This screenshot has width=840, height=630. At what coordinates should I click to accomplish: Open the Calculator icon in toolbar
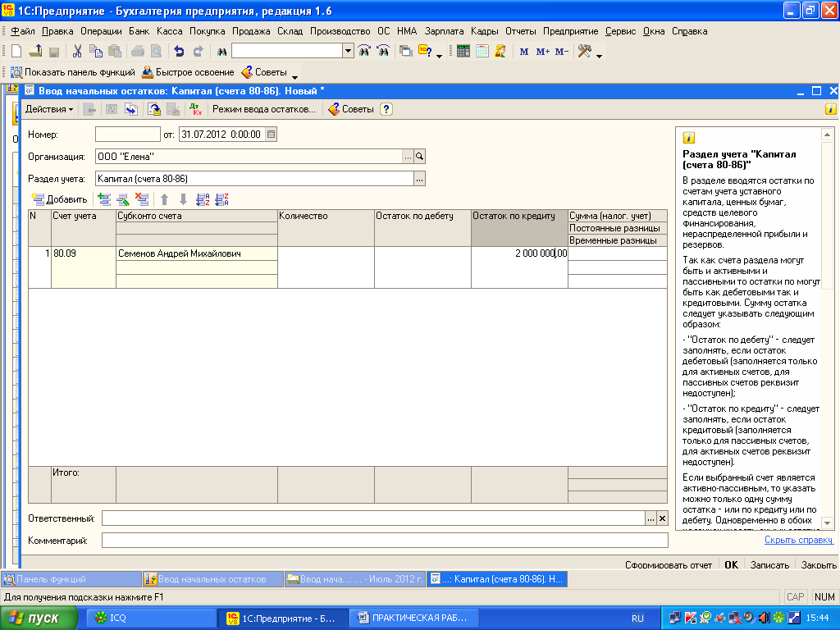click(463, 52)
